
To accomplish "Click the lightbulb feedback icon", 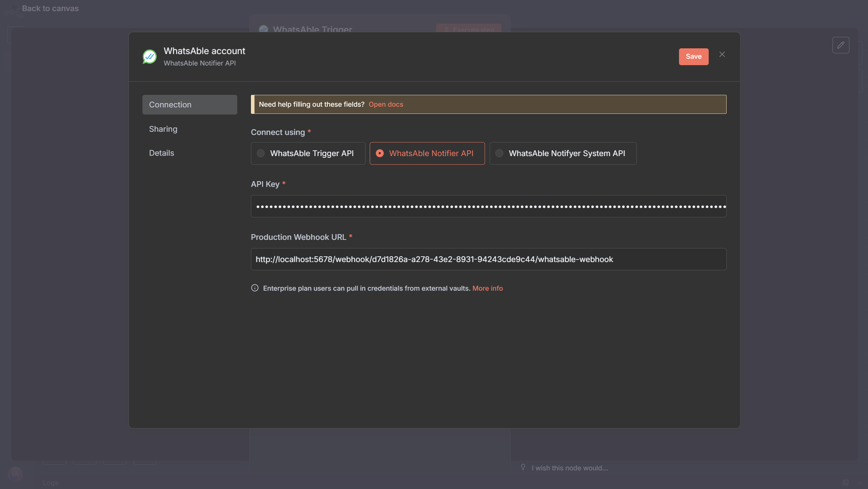I will tap(523, 467).
